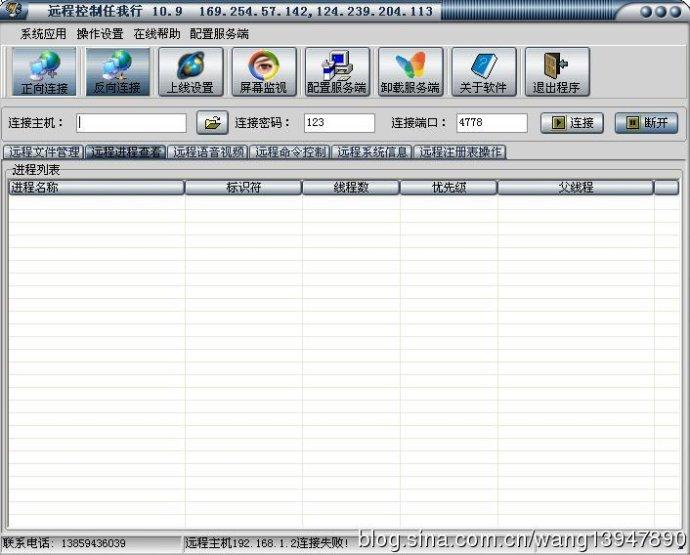Click the 连接端口 field showing 4778
Viewport: 690px width, 555px height.
491,123
